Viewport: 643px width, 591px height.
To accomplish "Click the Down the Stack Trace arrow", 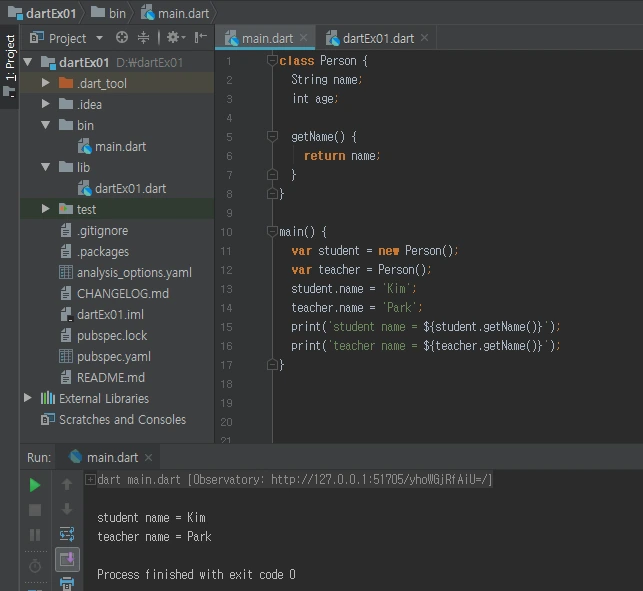I will tap(67, 509).
